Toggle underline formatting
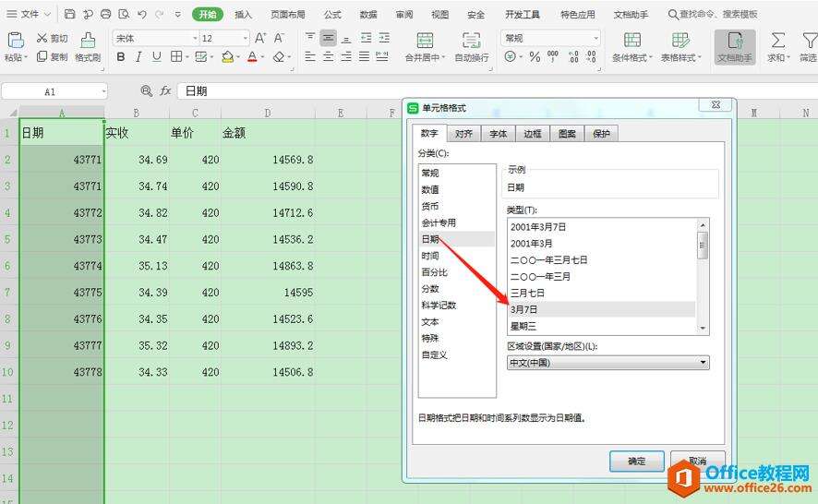Viewport: 818px width, 504px height. 156,57
